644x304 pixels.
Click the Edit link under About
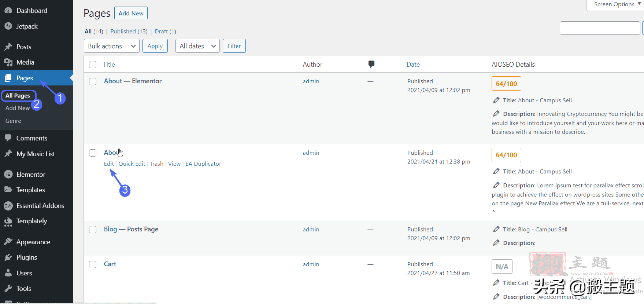[109, 164]
